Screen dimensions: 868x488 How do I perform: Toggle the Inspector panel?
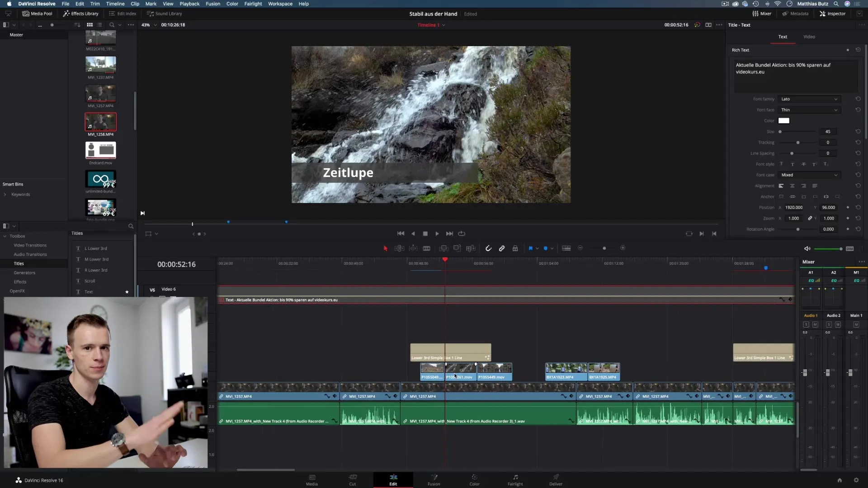(832, 14)
